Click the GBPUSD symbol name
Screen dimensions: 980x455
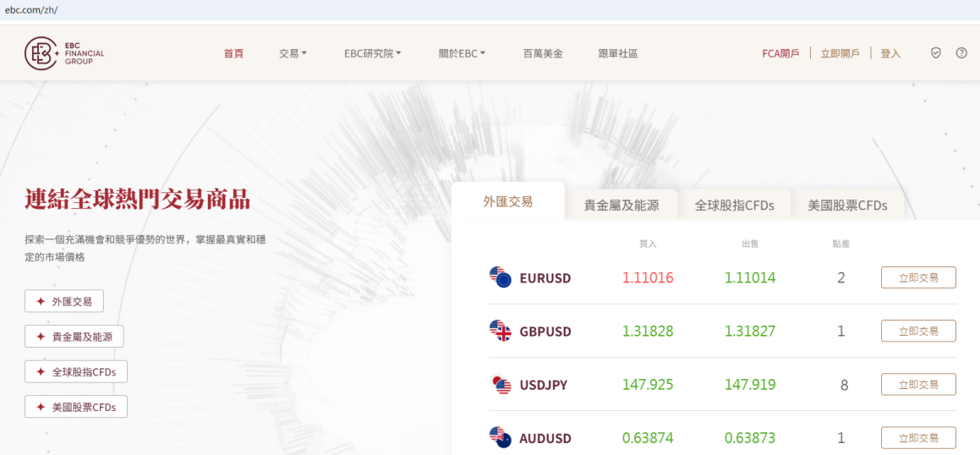pyautogui.click(x=545, y=332)
